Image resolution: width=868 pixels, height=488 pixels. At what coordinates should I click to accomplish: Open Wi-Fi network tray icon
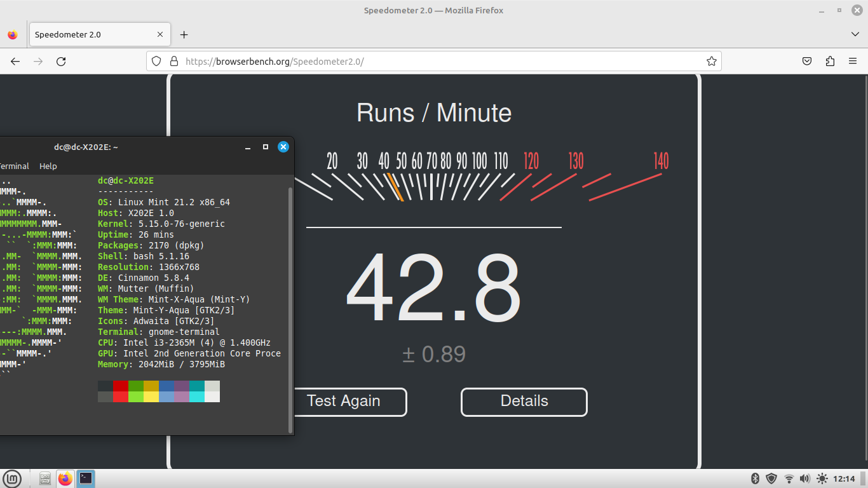(x=789, y=478)
